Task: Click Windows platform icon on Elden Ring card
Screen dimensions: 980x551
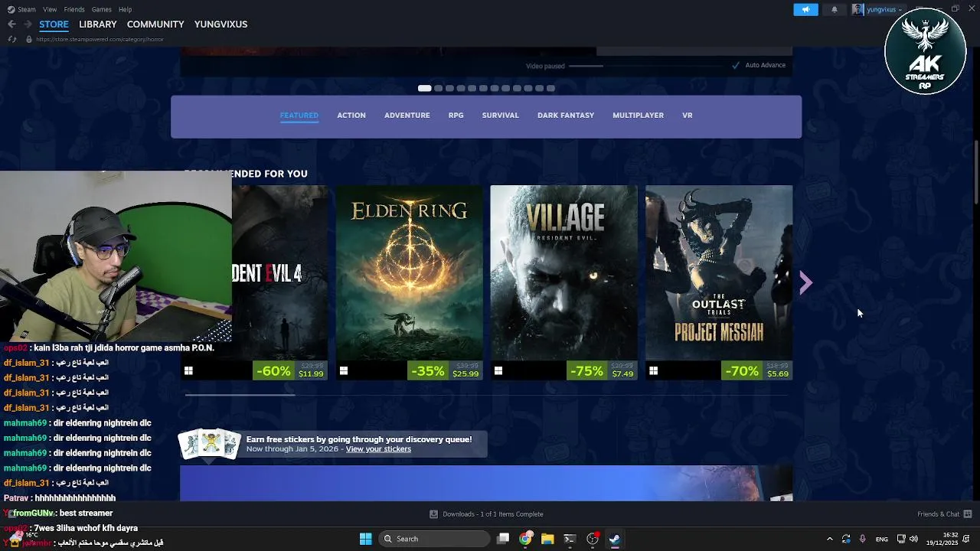Action: point(344,370)
